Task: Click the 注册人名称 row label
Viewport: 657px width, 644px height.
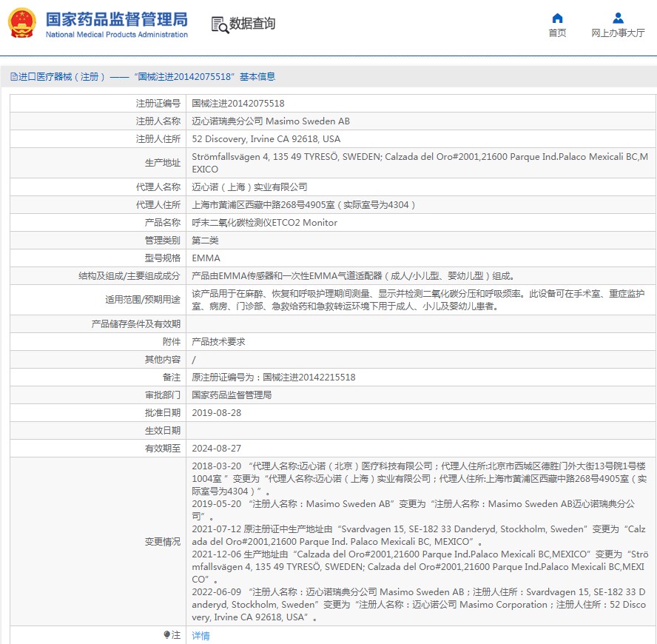Action: pos(158,121)
